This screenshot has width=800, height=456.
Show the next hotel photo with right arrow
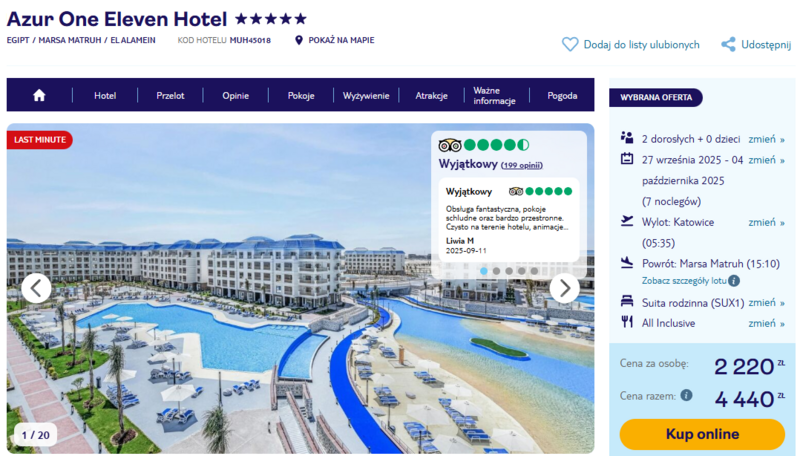click(564, 288)
